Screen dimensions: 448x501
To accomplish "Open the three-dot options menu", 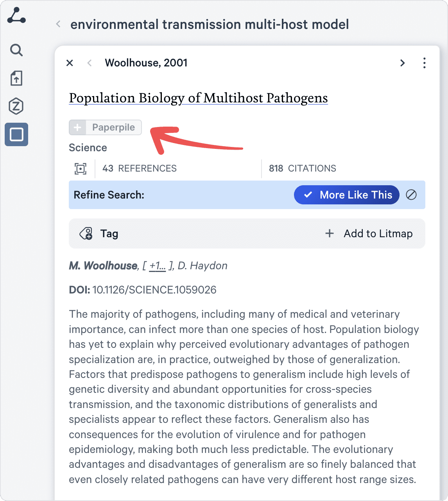I will click(x=424, y=63).
